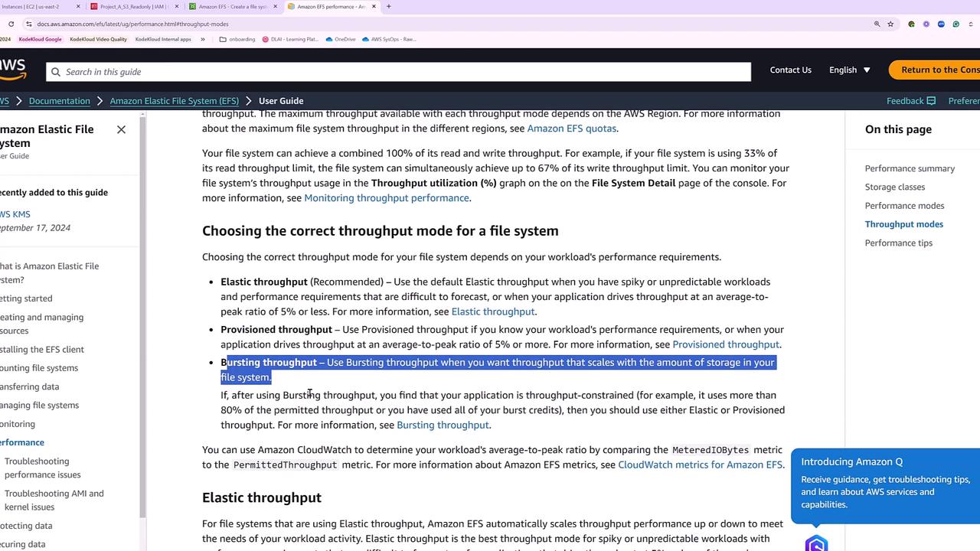The height and width of the screenshot is (551, 980).
Task: Switch to the Project_A_S3_Readonly IAM tab
Action: point(135,6)
